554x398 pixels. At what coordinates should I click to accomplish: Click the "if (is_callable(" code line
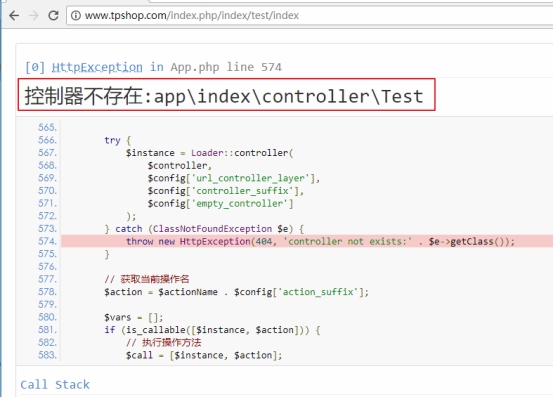coord(212,330)
